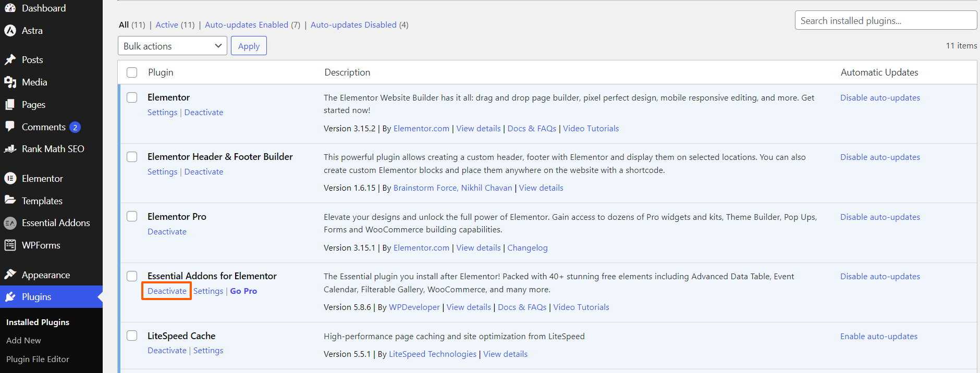
Task: Open Rank Math SEO chart icon
Action: (10, 149)
